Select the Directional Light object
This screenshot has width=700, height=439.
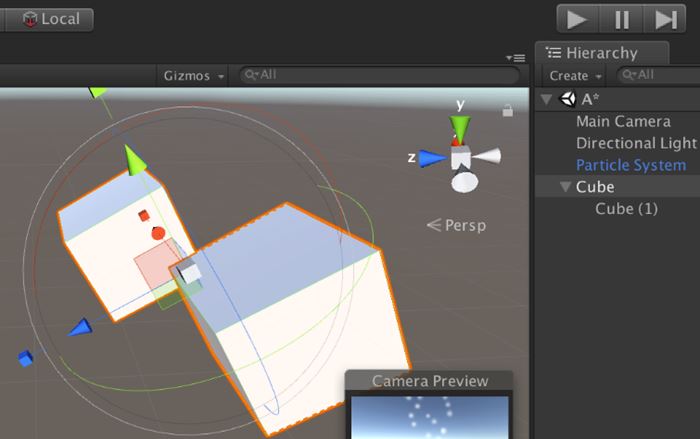click(x=636, y=143)
